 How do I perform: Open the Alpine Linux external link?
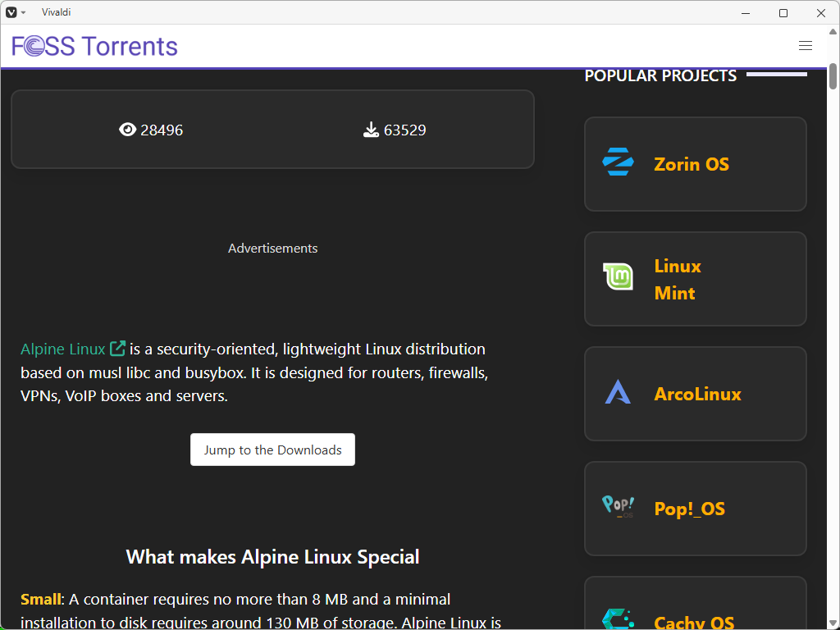tap(63, 349)
